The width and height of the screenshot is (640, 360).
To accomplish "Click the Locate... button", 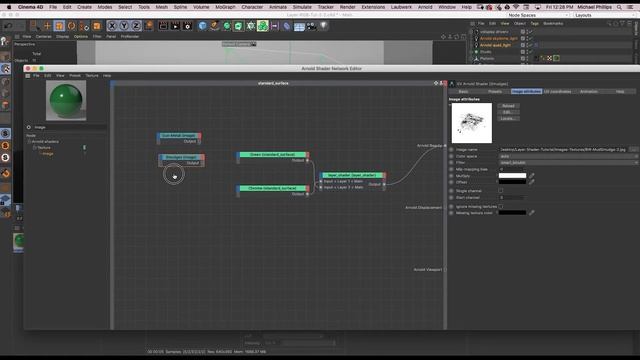I will tap(508, 118).
